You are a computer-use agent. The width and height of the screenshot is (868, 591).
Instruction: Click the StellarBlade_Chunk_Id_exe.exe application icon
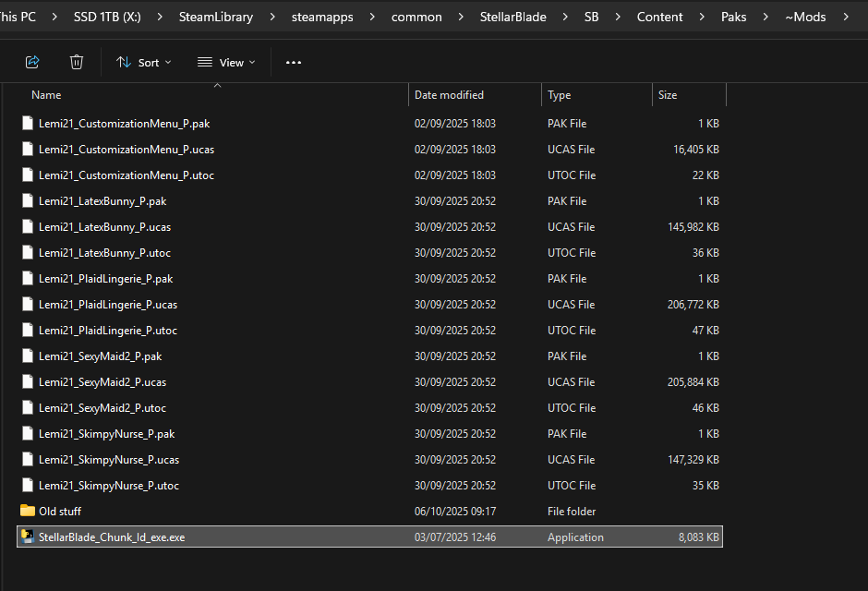coord(27,537)
